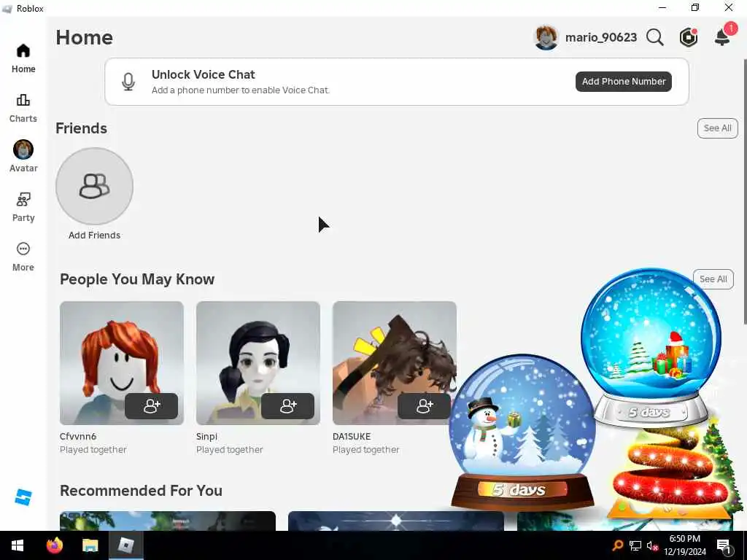This screenshot has height=560, width=747.
Task: Open the More menu in sidebar
Action: 23,257
